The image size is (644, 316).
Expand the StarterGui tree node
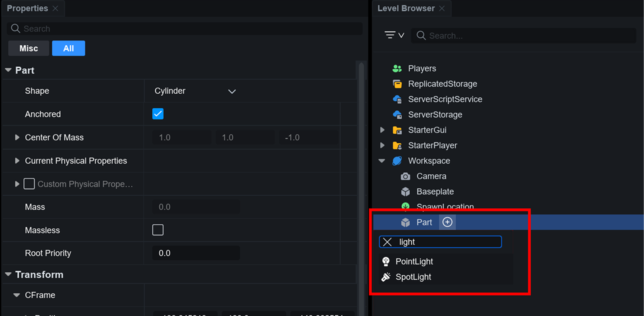(x=382, y=130)
